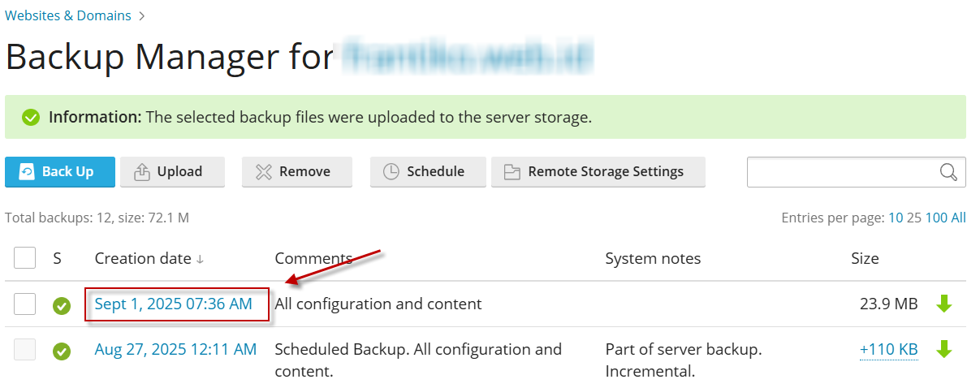Open the Sept 1, 2025 07:36 AM backup
Screen dimensions: 980x388
point(174,304)
